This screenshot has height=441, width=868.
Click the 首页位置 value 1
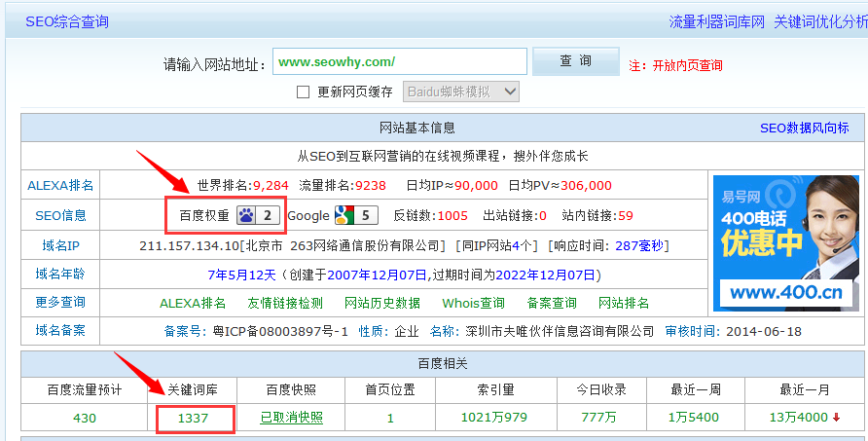pos(390,418)
